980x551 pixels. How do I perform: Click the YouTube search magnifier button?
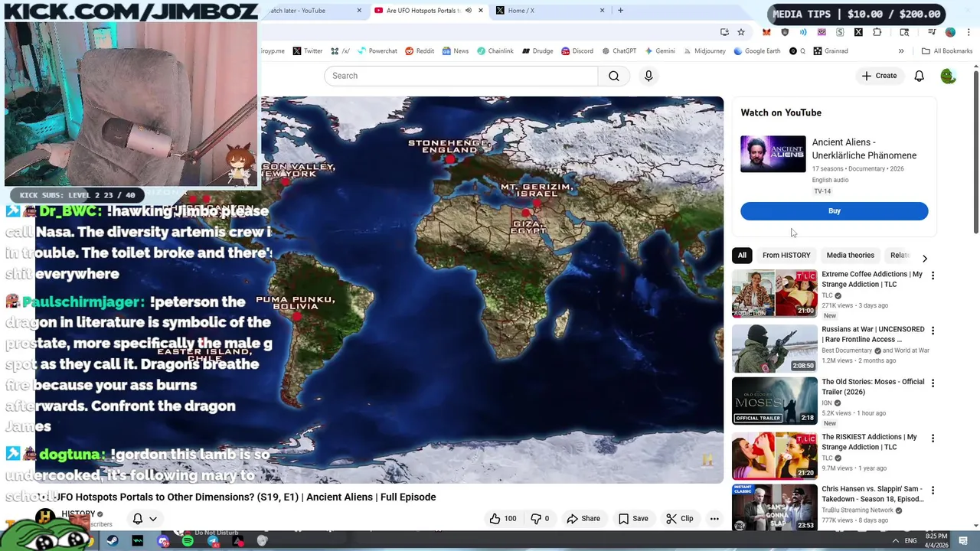(x=613, y=76)
